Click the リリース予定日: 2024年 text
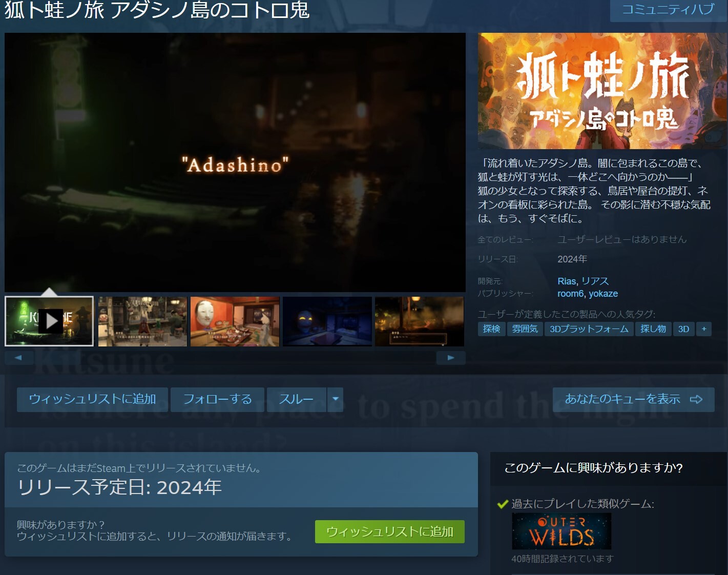The height and width of the screenshot is (575, 728). click(119, 487)
